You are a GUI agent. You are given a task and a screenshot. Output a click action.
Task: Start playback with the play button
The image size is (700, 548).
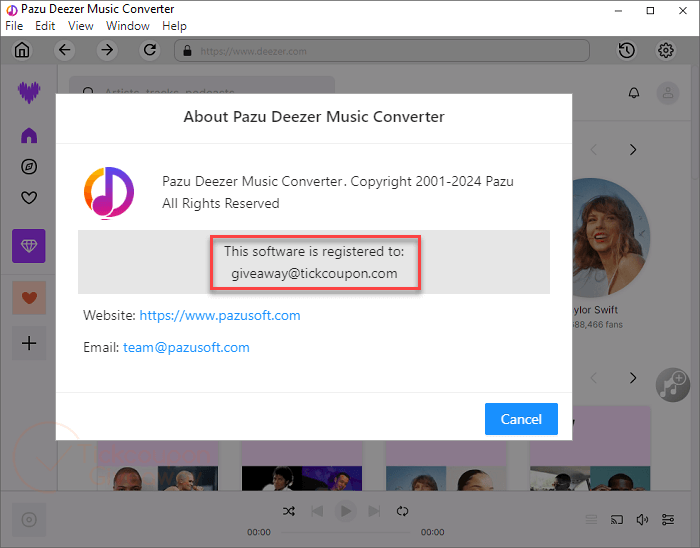(x=346, y=511)
